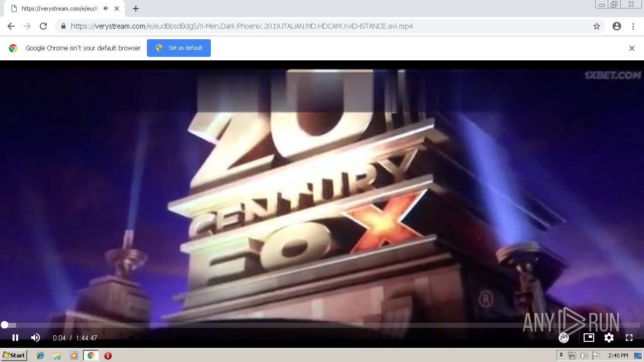Switch video to picture-in-picture mode

[589, 338]
